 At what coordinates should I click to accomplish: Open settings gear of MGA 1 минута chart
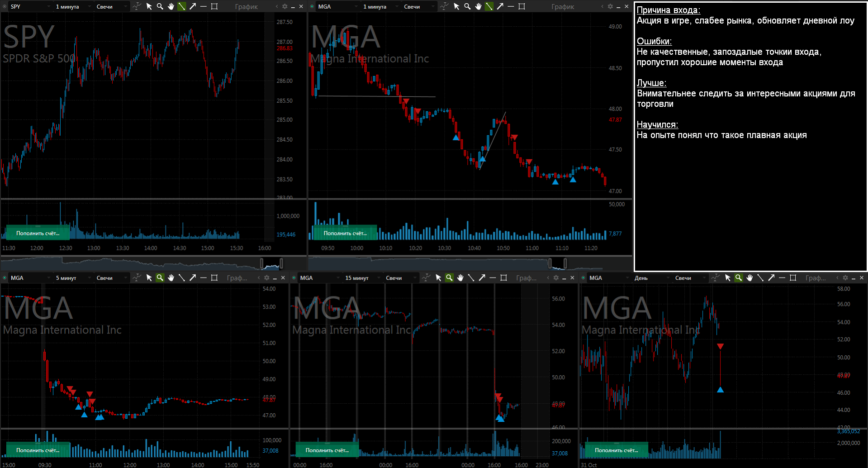coord(610,6)
